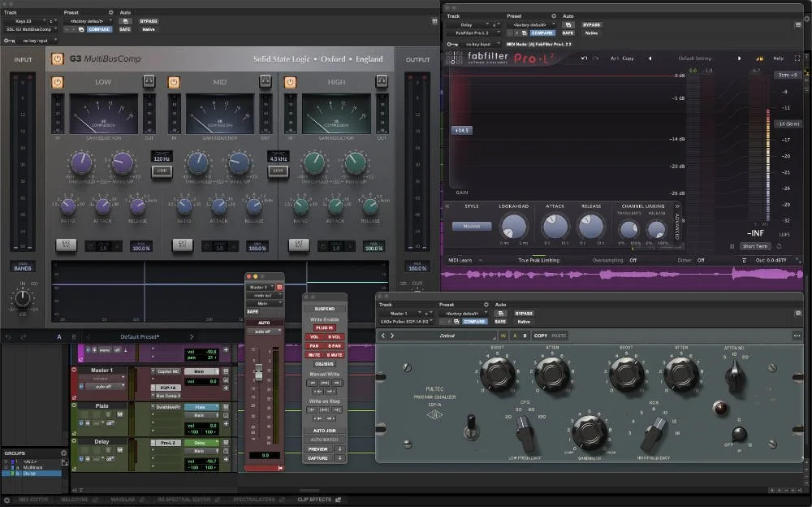The height and width of the screenshot is (507, 812).
Task: Click the Pro-L 2 gain slider handle +14.5
Action: 462,130
